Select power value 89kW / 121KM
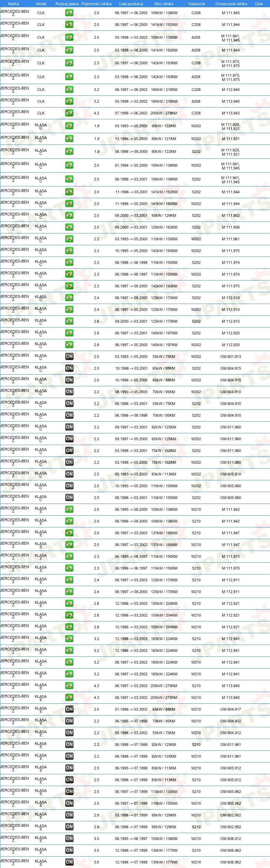The image size is (270, 868). [164, 139]
